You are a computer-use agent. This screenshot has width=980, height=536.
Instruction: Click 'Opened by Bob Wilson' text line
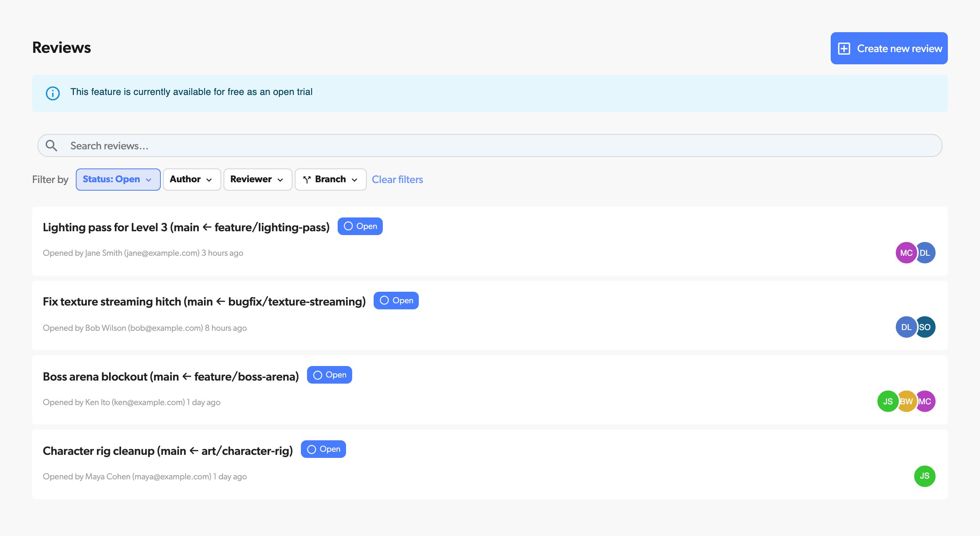[145, 328]
